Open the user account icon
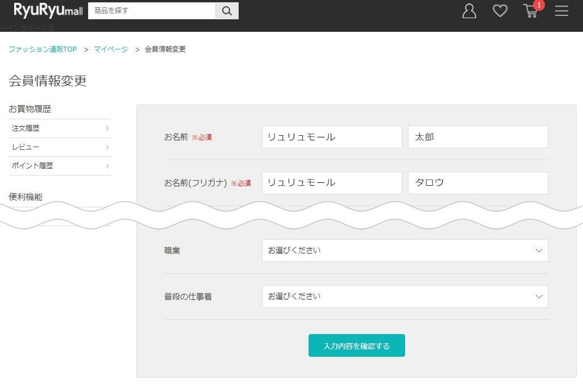Image resolution: width=583 pixels, height=392 pixels. (x=469, y=11)
